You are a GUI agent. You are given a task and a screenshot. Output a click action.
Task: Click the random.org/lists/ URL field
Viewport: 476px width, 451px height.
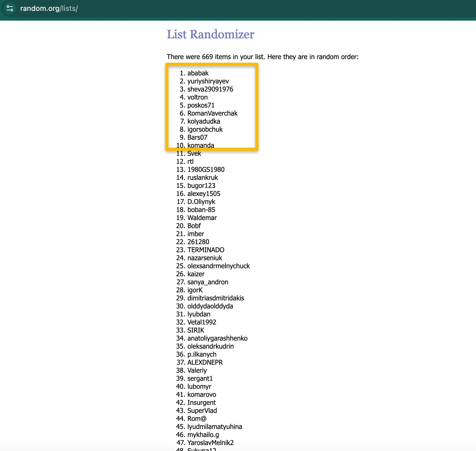pos(49,8)
